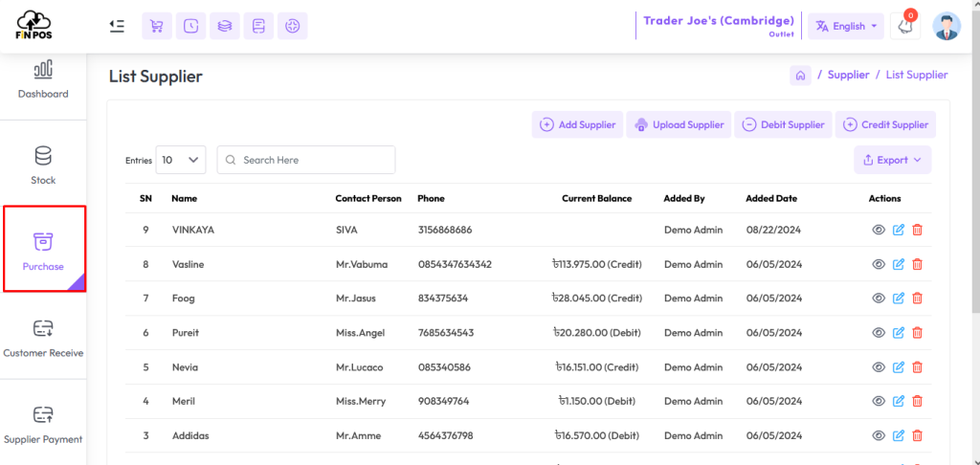Edit the Addidas supplier
Image resolution: width=980 pixels, height=465 pixels.
click(x=898, y=435)
